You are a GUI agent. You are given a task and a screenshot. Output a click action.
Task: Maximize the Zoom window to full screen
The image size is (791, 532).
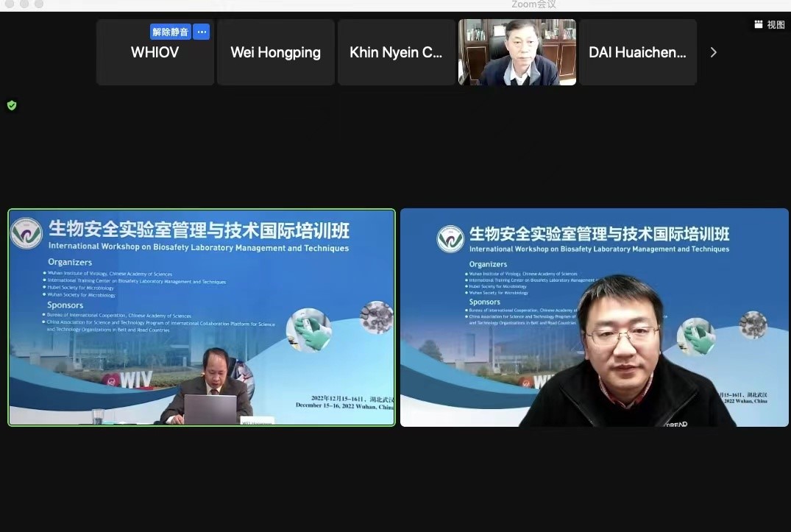[x=39, y=4]
